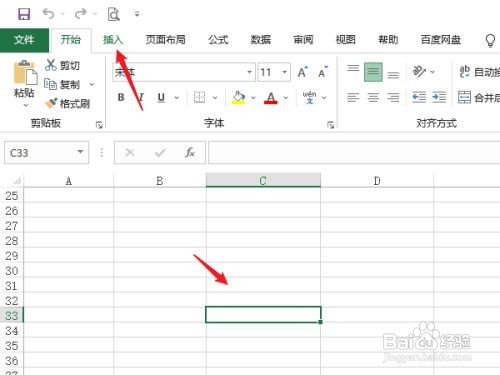This screenshot has height=375, width=500.
Task: Open the 剪贴板 dialog launcher
Action: point(99,125)
